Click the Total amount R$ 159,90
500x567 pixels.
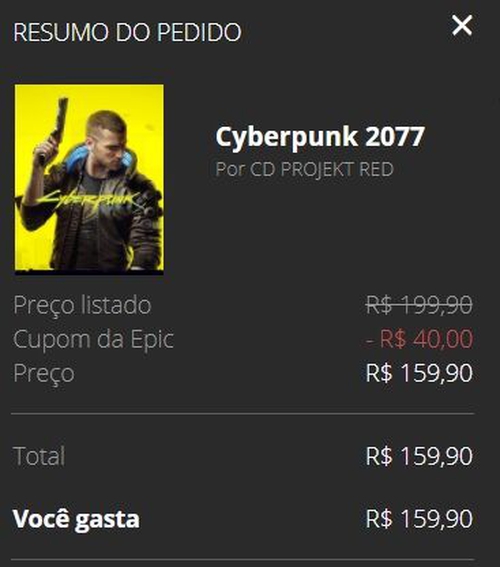pos(419,456)
